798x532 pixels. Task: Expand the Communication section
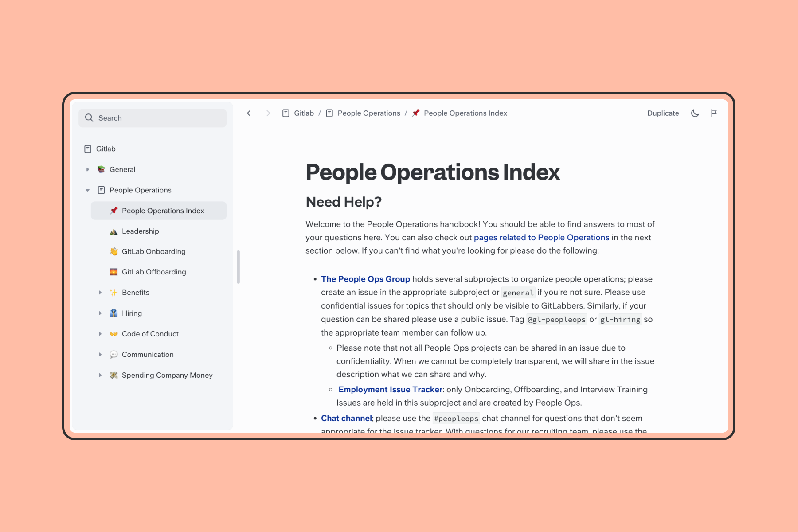pyautogui.click(x=100, y=355)
